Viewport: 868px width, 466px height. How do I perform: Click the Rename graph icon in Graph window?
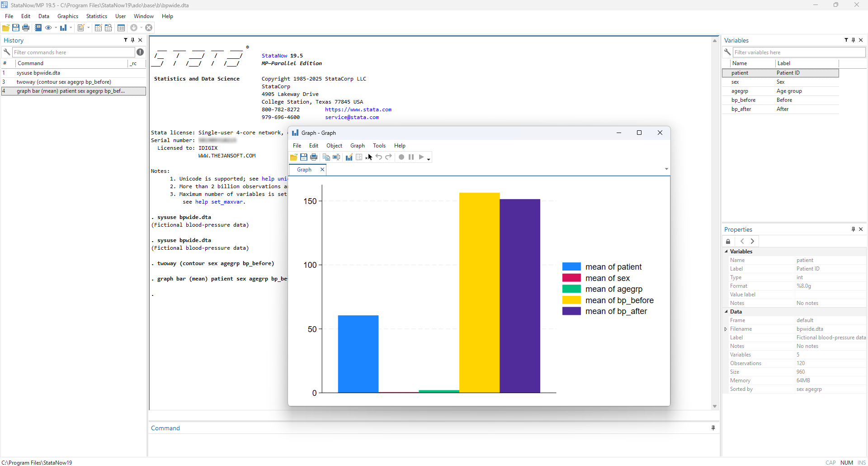(x=336, y=157)
